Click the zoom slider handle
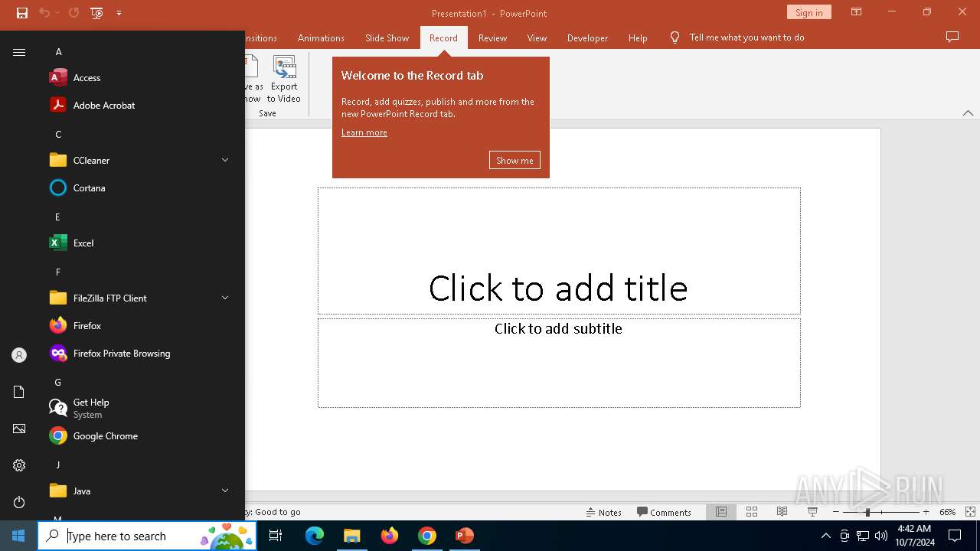 [x=867, y=512]
